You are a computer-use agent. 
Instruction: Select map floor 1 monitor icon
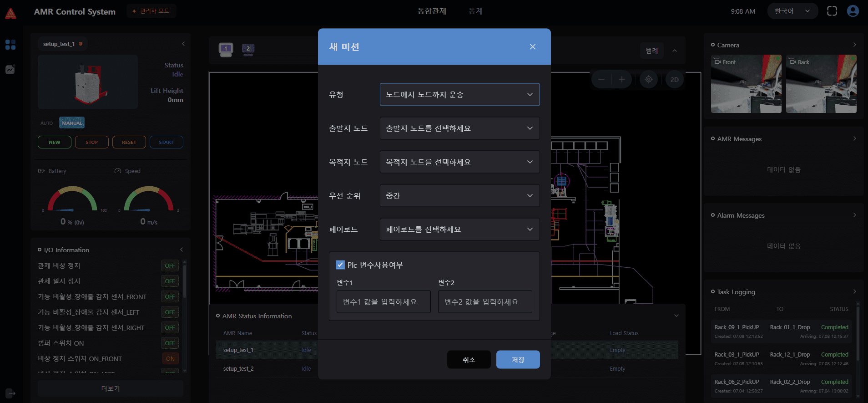coord(226,49)
